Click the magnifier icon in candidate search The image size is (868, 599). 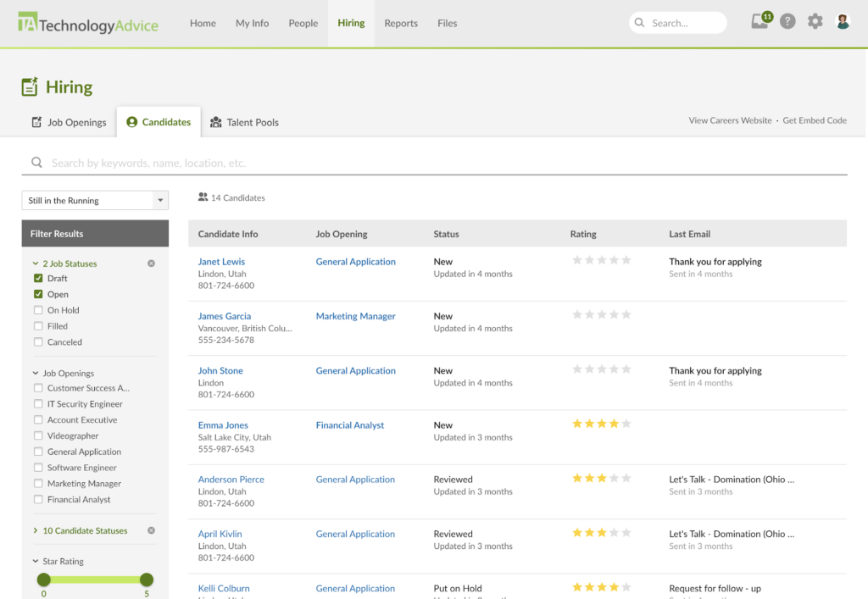(36, 162)
